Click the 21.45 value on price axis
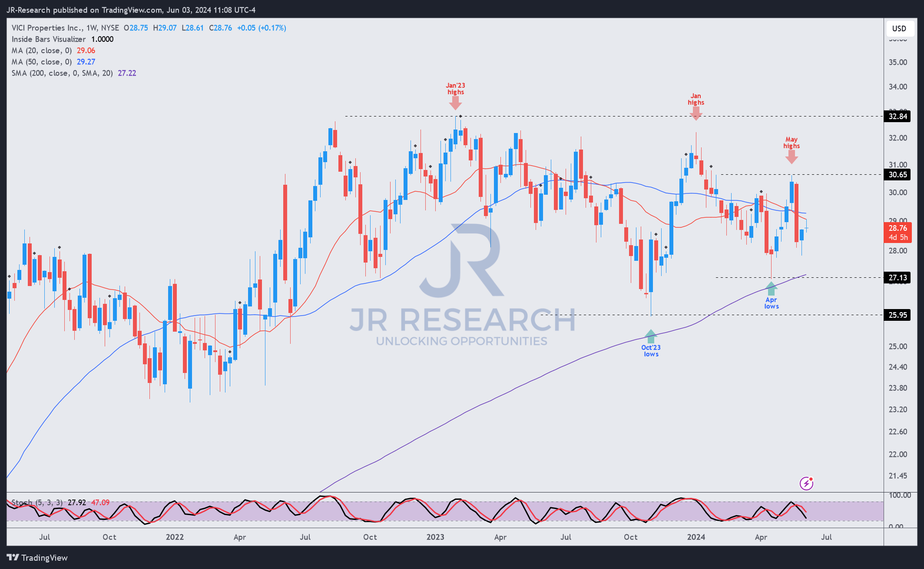The height and width of the screenshot is (569, 924). [x=898, y=476]
